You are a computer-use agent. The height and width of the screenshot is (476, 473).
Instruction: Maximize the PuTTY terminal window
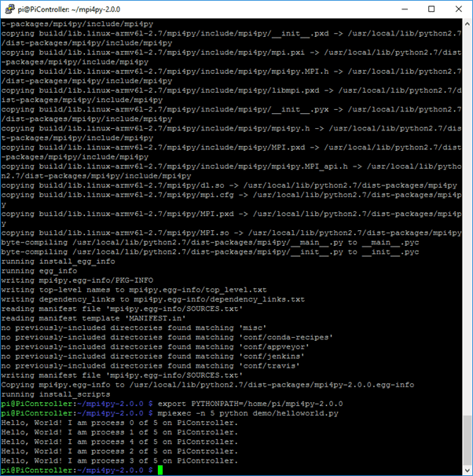(x=431, y=9)
